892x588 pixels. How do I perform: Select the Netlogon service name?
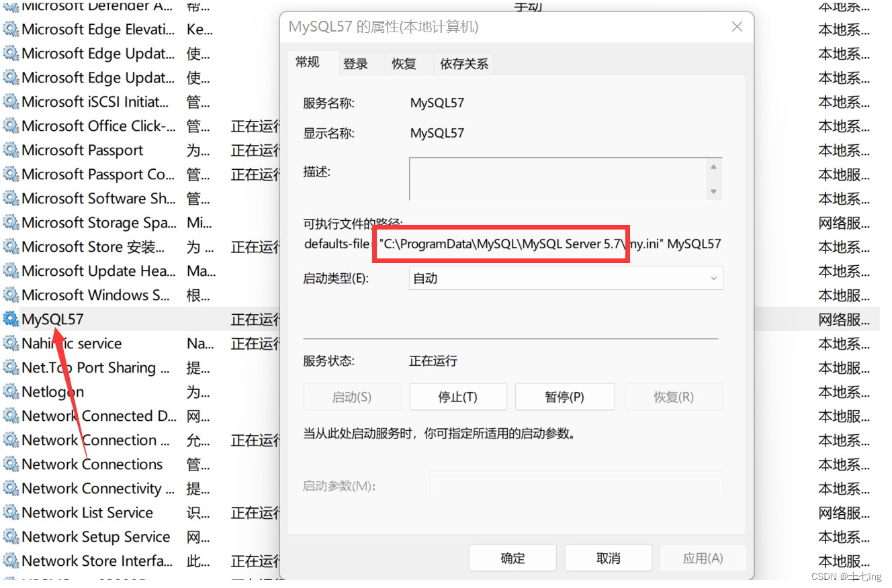(53, 392)
